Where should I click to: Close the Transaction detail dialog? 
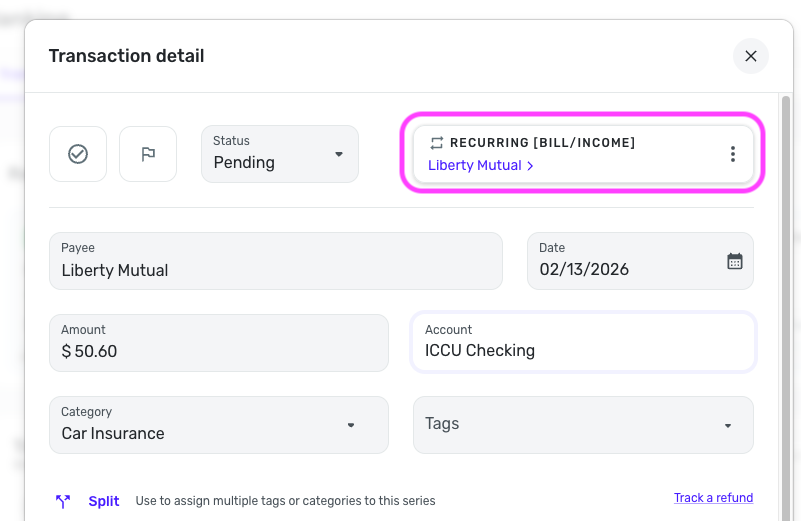coord(750,56)
